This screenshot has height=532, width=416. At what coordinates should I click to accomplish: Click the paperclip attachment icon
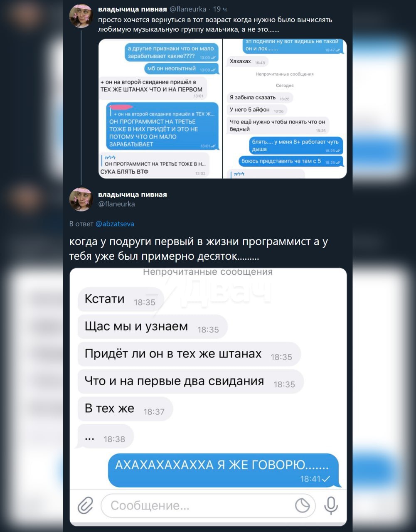86,505
